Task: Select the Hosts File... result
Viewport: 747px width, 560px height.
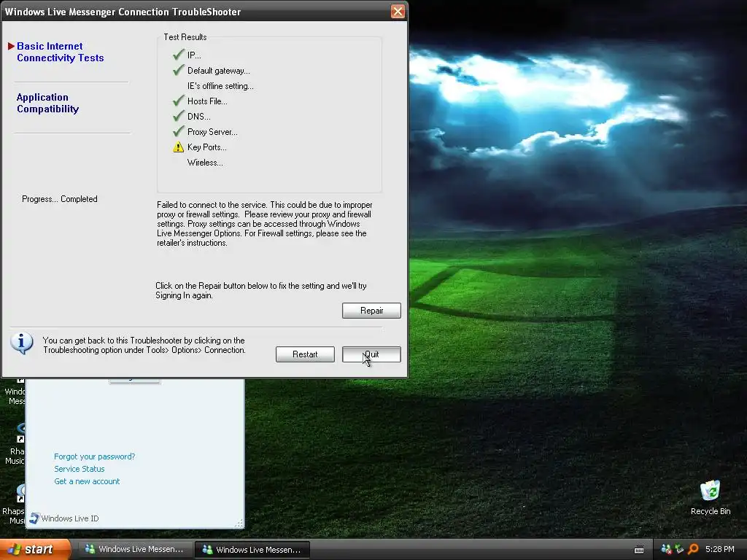Action: (x=207, y=101)
